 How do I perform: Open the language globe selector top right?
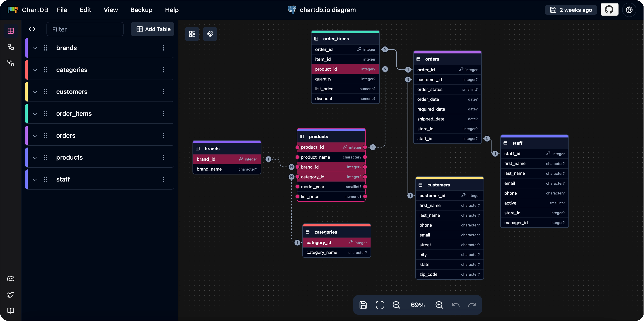pyautogui.click(x=629, y=10)
